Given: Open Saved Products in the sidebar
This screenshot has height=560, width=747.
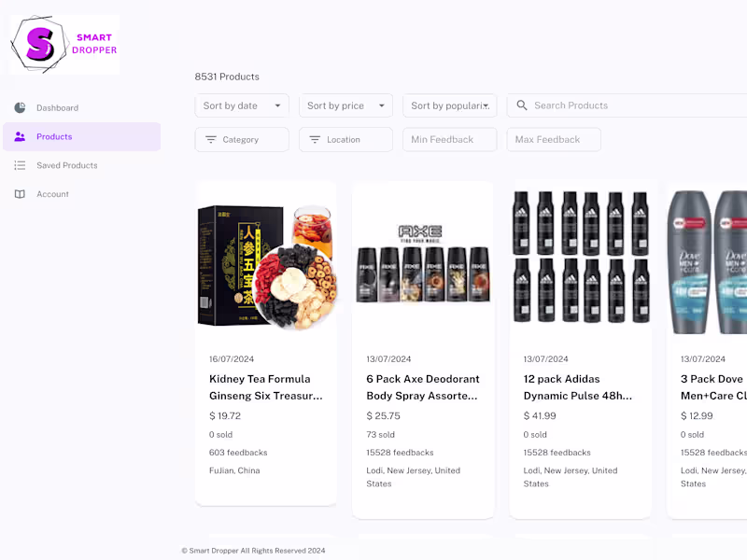Looking at the screenshot, I should 66,166.
